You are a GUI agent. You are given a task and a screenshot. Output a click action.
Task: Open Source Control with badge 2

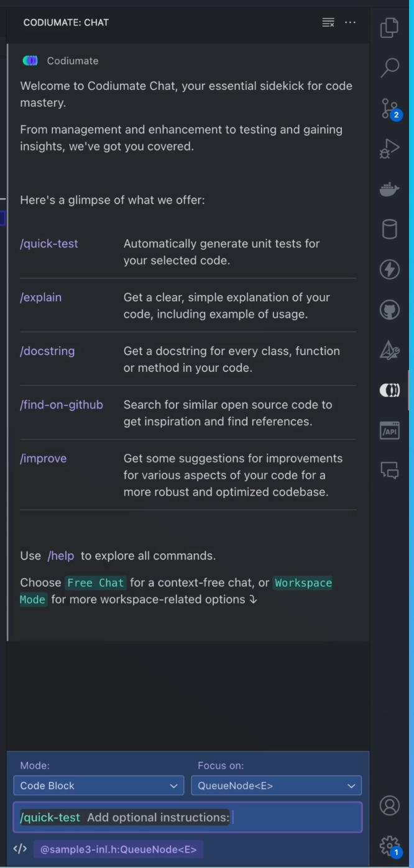tap(391, 109)
